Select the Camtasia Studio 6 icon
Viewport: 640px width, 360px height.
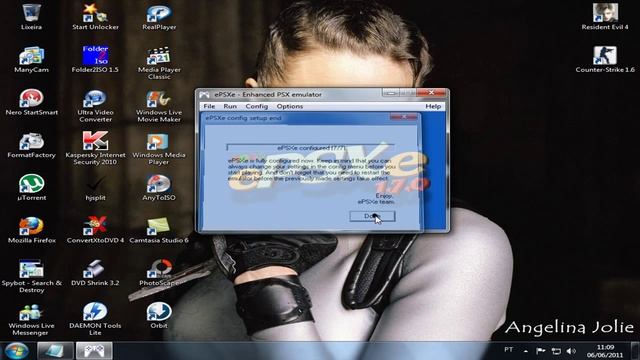(159, 230)
